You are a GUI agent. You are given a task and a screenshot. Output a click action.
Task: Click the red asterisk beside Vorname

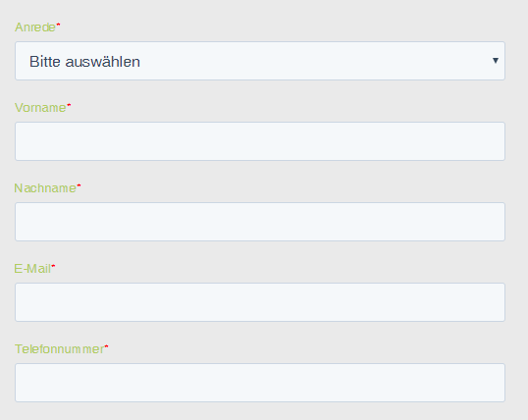pyautogui.click(x=69, y=105)
